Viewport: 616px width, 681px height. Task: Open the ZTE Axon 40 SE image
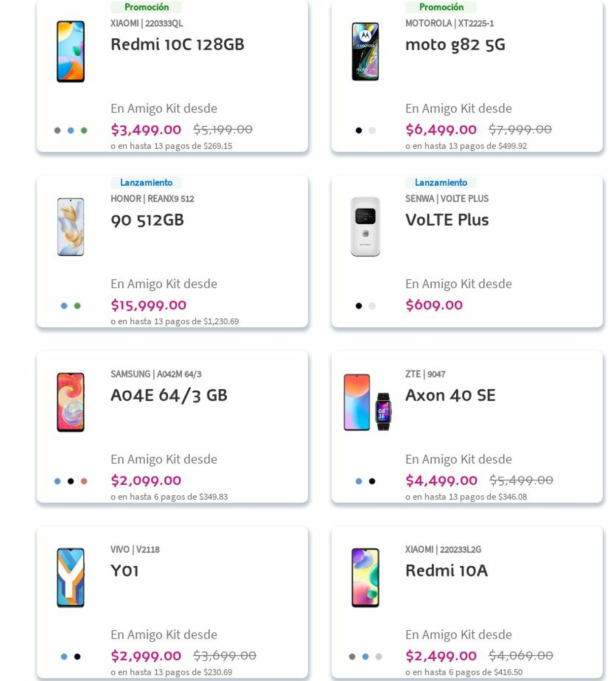[367, 403]
